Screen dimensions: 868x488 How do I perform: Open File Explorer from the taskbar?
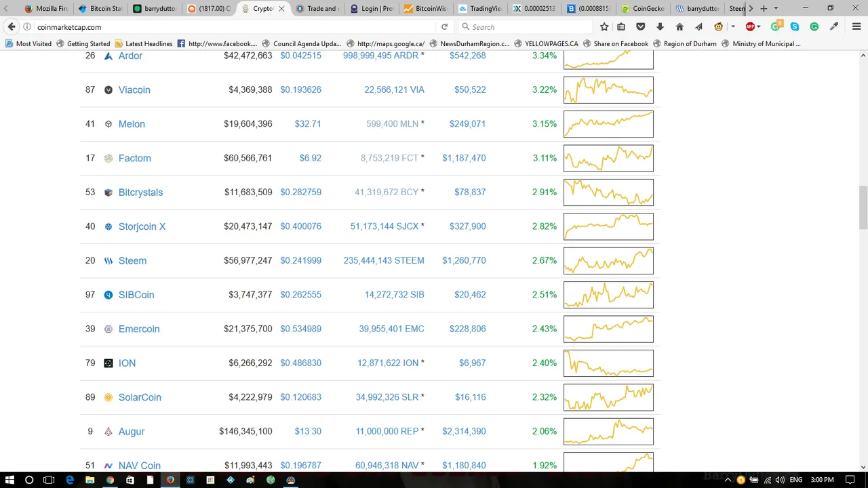[90, 480]
